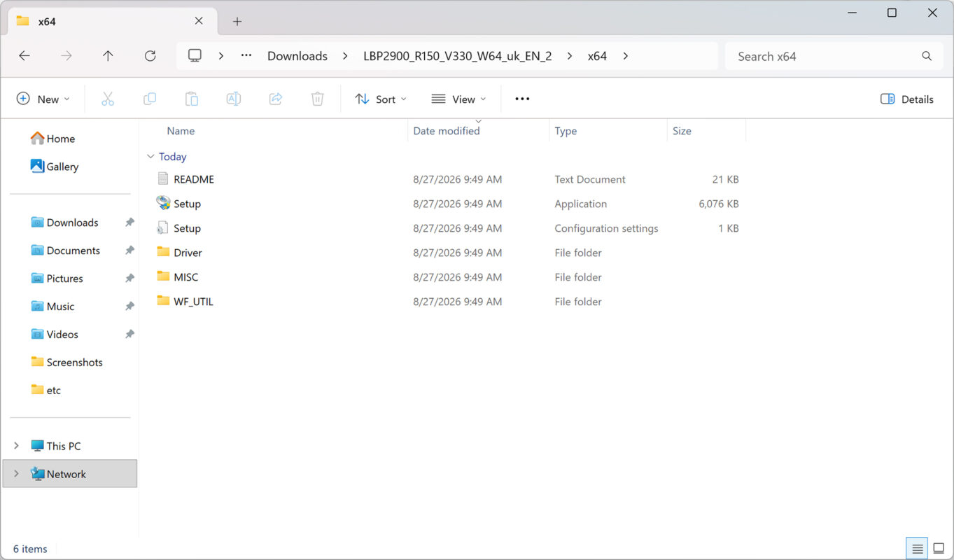The width and height of the screenshot is (954, 560).
Task: Toggle the Details pane button
Action: click(907, 99)
